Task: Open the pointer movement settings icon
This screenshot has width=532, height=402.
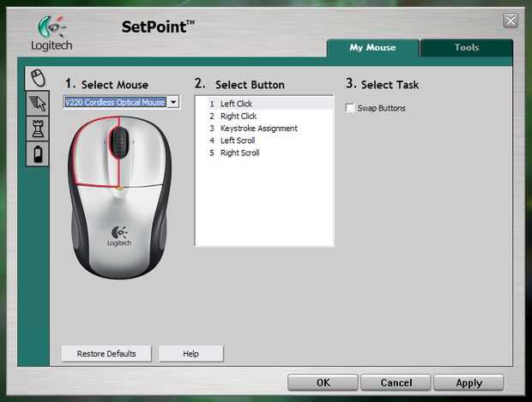Action: click(38, 104)
